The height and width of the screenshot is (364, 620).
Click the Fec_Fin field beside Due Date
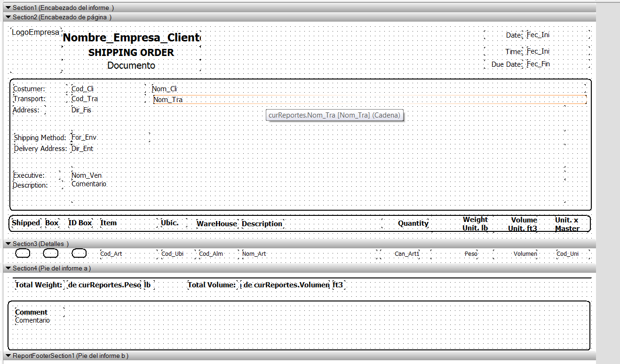click(x=538, y=64)
